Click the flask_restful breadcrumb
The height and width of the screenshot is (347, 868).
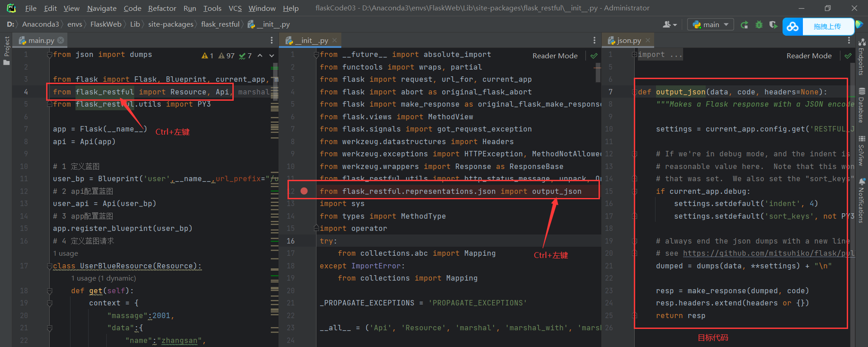pos(220,24)
